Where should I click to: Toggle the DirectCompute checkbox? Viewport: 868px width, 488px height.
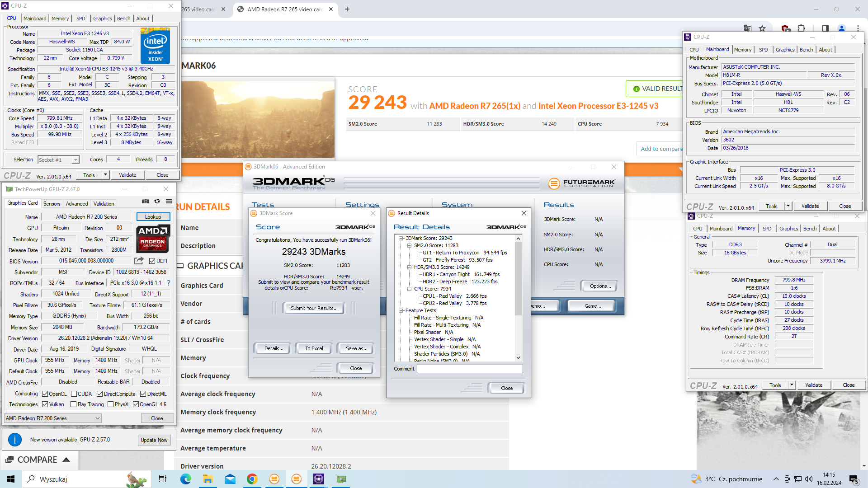coord(99,394)
